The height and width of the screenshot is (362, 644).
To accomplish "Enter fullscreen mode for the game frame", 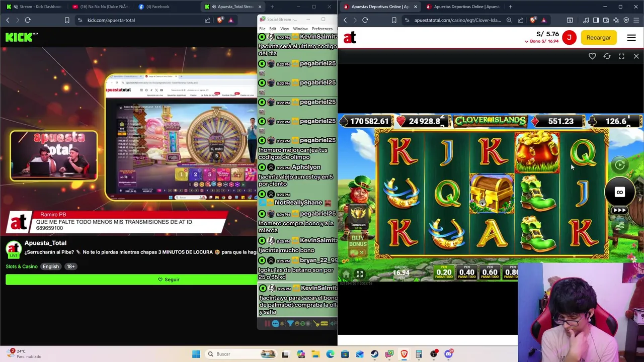I will click(621, 56).
